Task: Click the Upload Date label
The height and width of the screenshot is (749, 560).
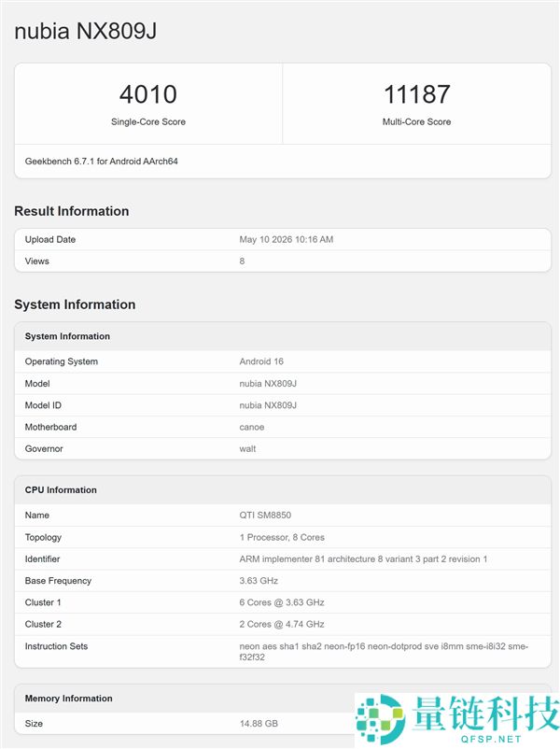Action: pos(50,239)
